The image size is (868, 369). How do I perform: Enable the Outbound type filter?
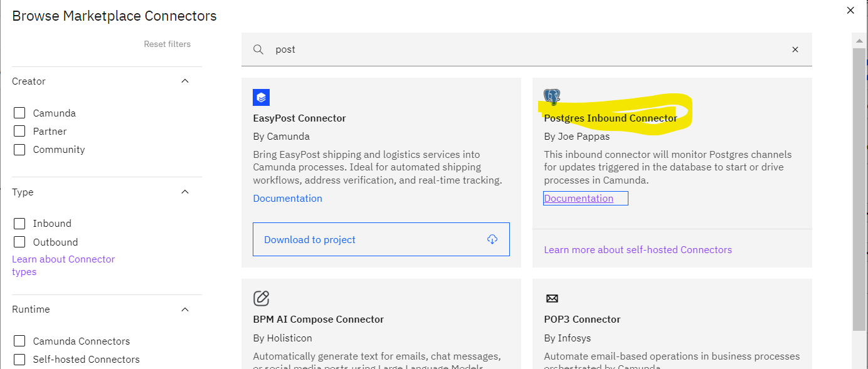tap(19, 242)
